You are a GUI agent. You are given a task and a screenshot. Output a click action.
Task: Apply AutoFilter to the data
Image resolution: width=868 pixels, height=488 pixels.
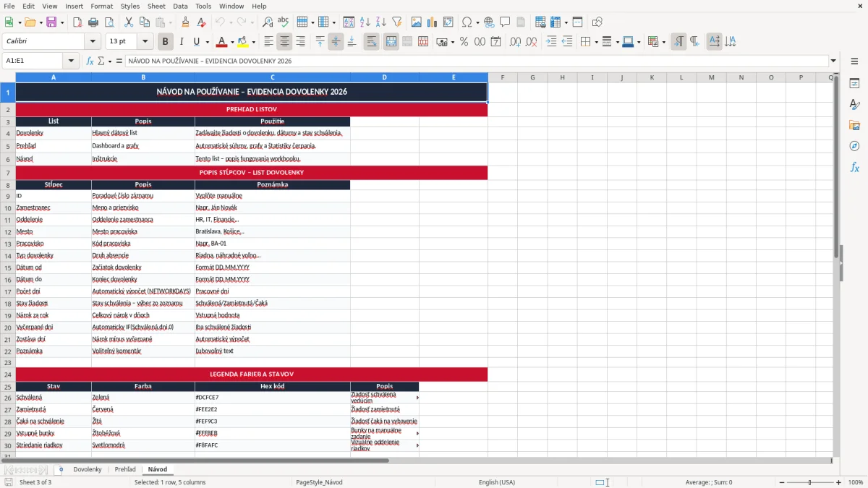click(x=396, y=22)
